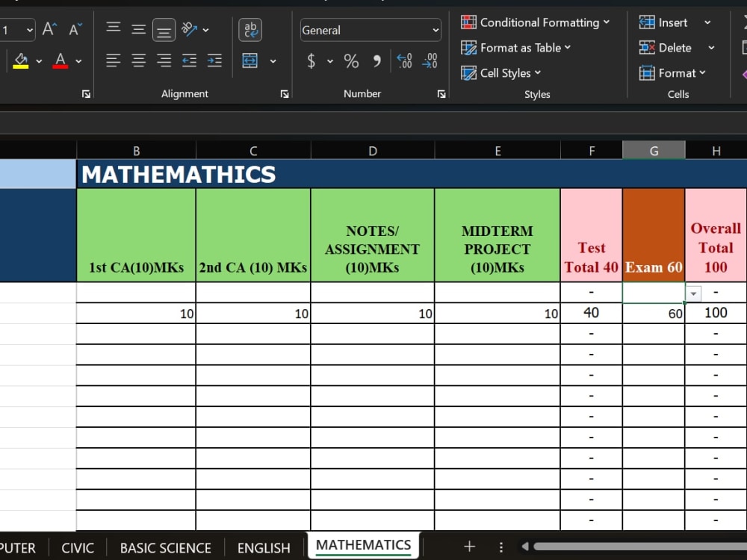Increase indent
The image size is (747, 560).
point(214,60)
